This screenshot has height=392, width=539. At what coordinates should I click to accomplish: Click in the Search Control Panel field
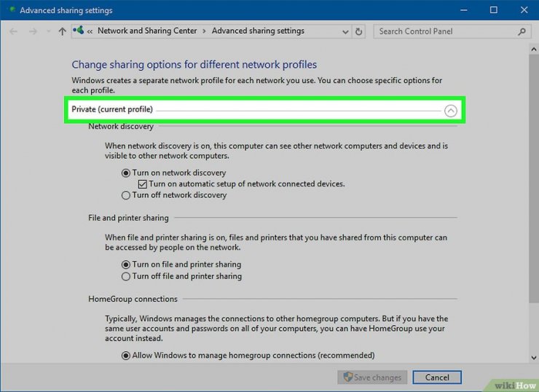[444, 32]
